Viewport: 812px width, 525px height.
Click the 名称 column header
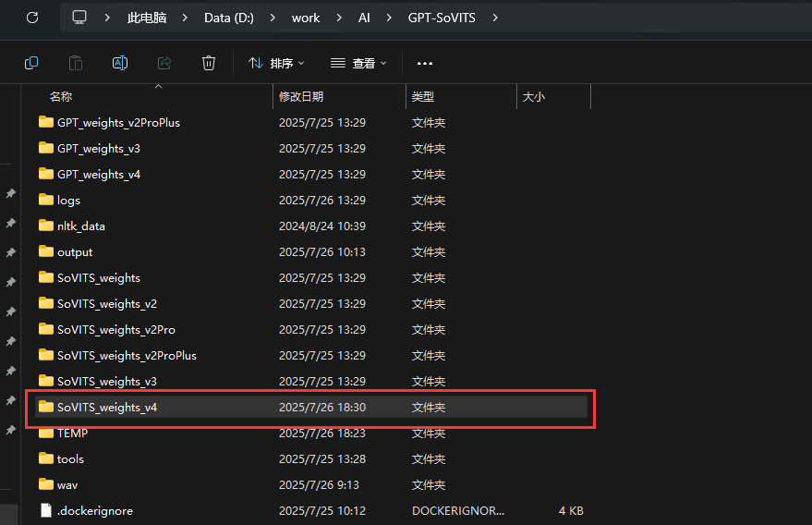[x=61, y=96]
